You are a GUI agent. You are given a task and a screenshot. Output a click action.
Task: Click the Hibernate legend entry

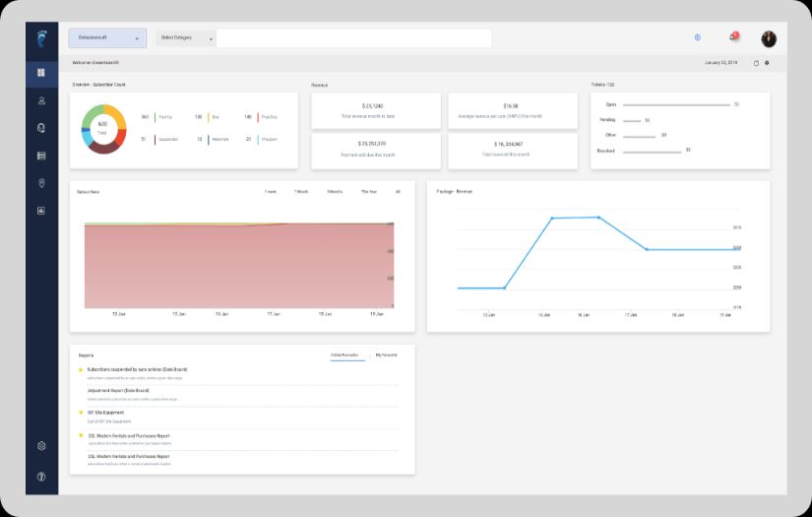pos(213,140)
